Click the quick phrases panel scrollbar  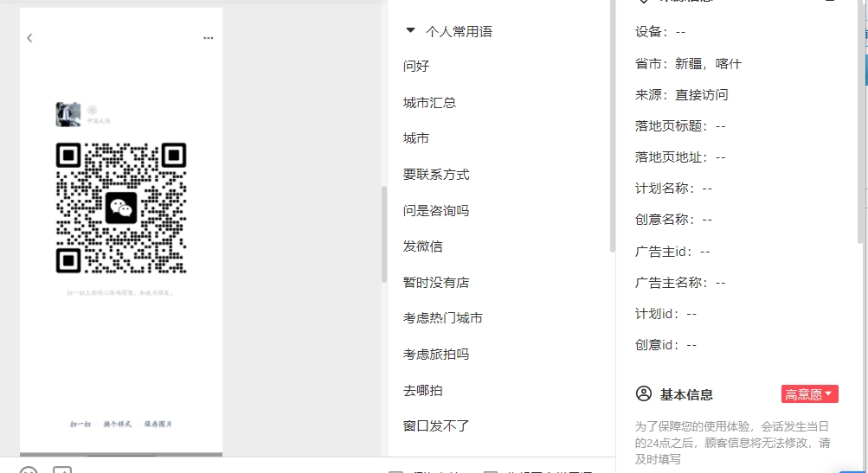[612, 126]
